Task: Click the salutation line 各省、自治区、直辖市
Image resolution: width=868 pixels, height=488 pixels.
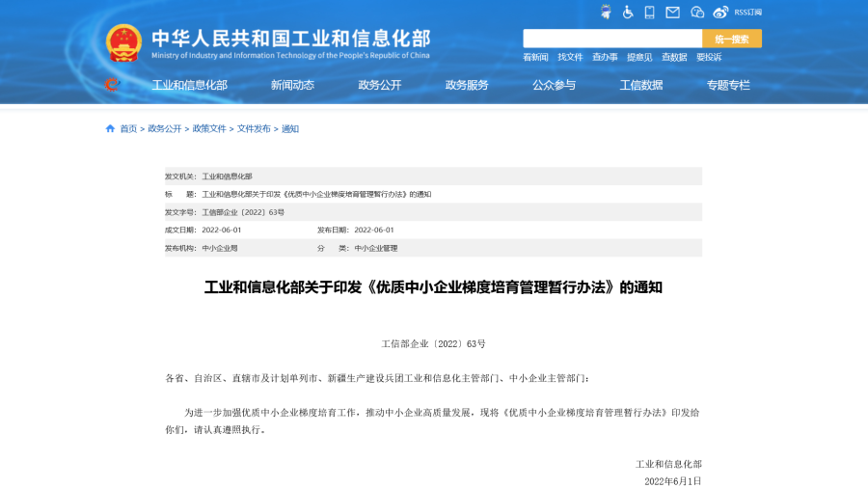Action: [x=377, y=378]
